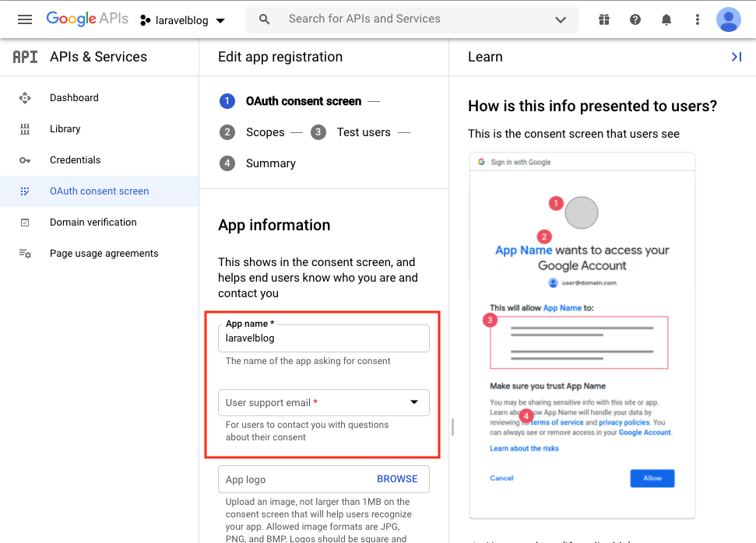Click the search magnifier icon
The width and height of the screenshot is (756, 543).
[x=264, y=19]
